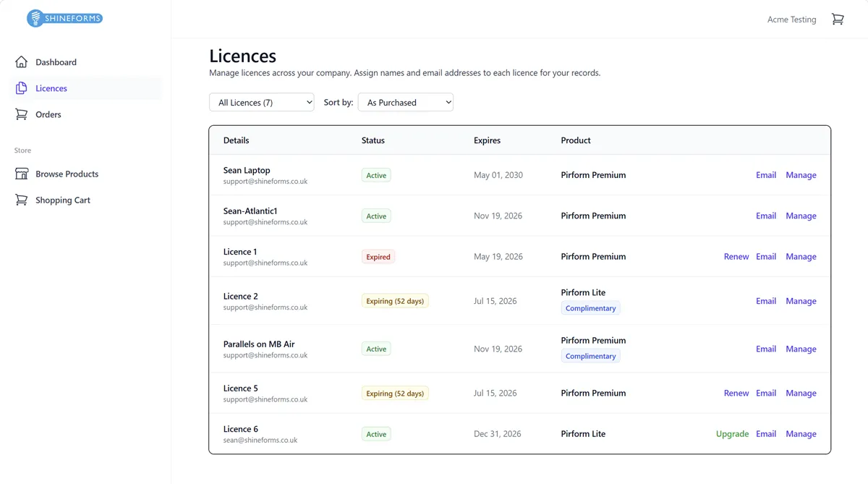Click Acme Testing account name

(x=791, y=20)
